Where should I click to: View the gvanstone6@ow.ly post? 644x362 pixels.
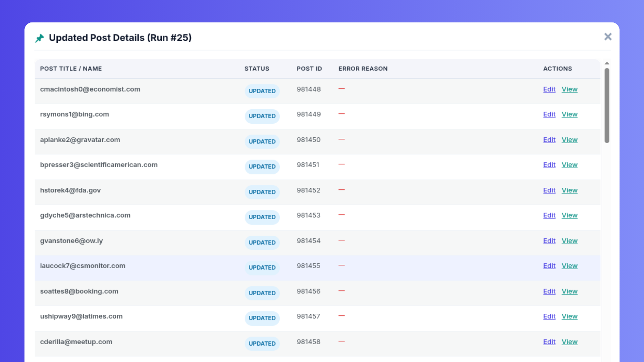(570, 241)
